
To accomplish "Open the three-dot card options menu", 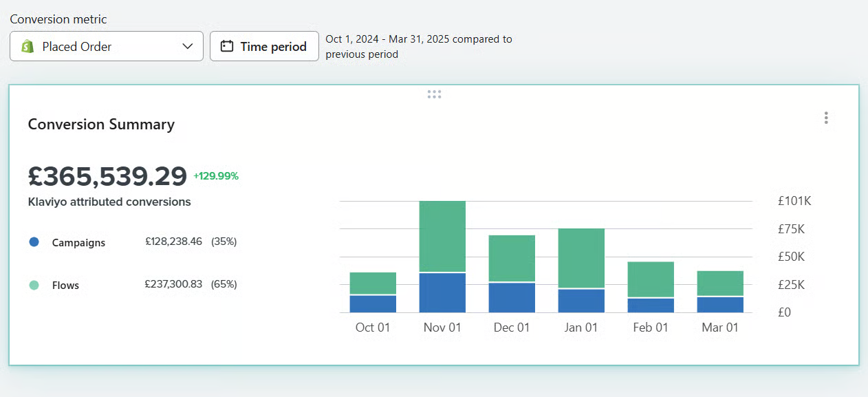I will 826,118.
